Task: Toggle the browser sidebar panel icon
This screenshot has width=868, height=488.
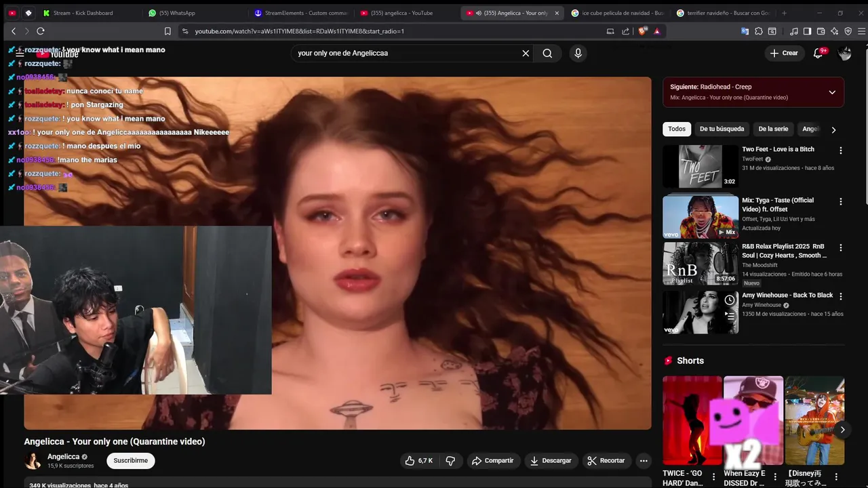Action: 807,31
